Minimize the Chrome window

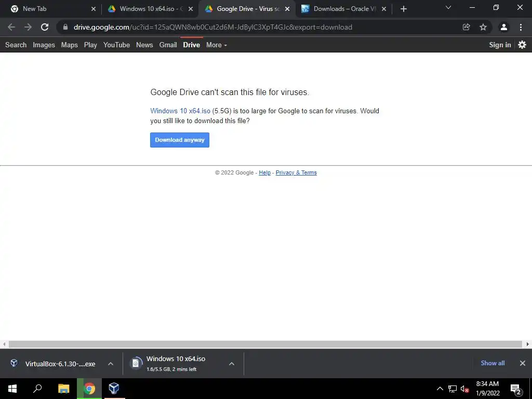point(472,7)
